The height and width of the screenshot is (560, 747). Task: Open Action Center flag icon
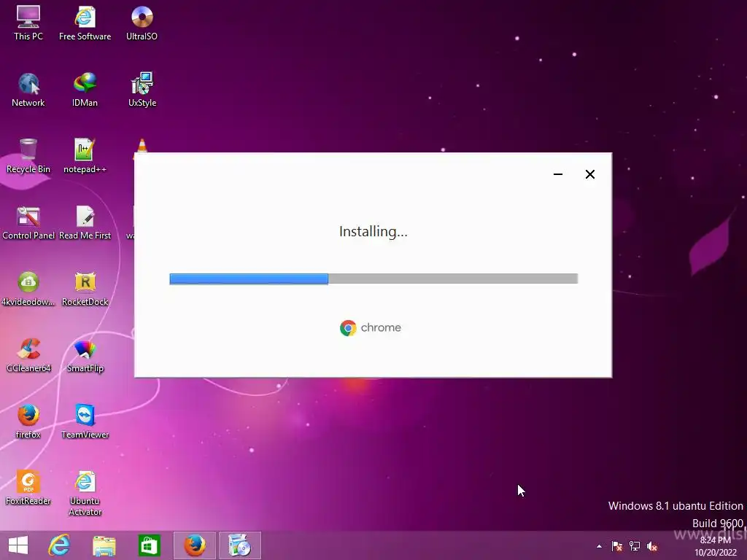pyautogui.click(x=617, y=546)
